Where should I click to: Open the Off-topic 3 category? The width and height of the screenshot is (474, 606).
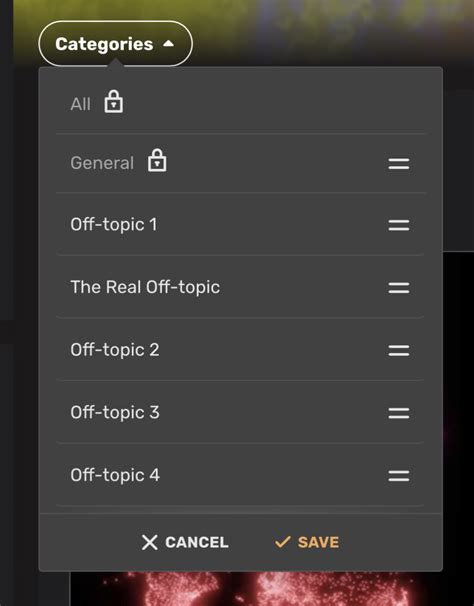pyautogui.click(x=115, y=412)
